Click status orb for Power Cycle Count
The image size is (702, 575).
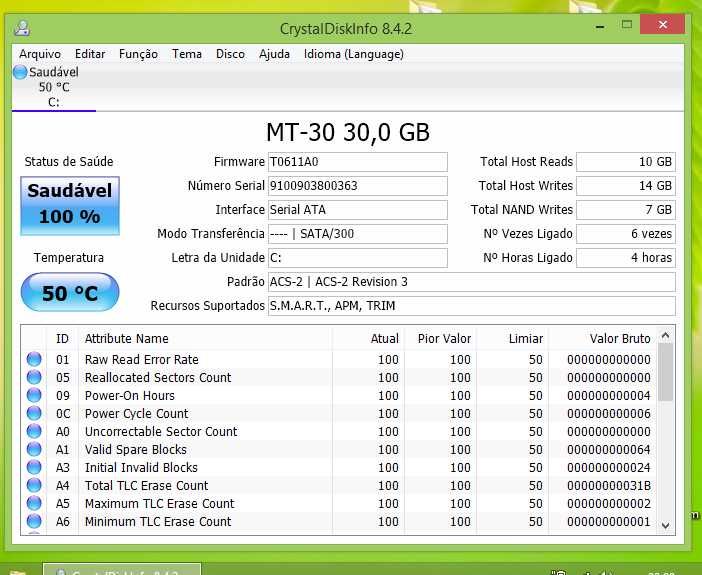[x=34, y=413]
